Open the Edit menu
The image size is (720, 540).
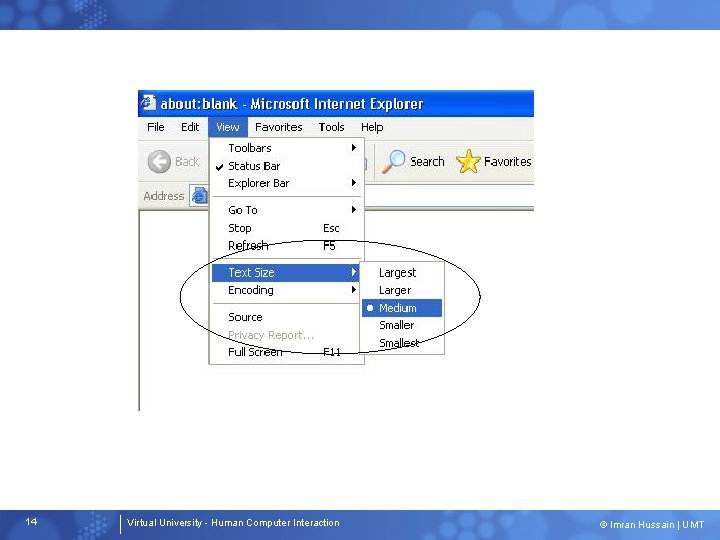pos(190,127)
